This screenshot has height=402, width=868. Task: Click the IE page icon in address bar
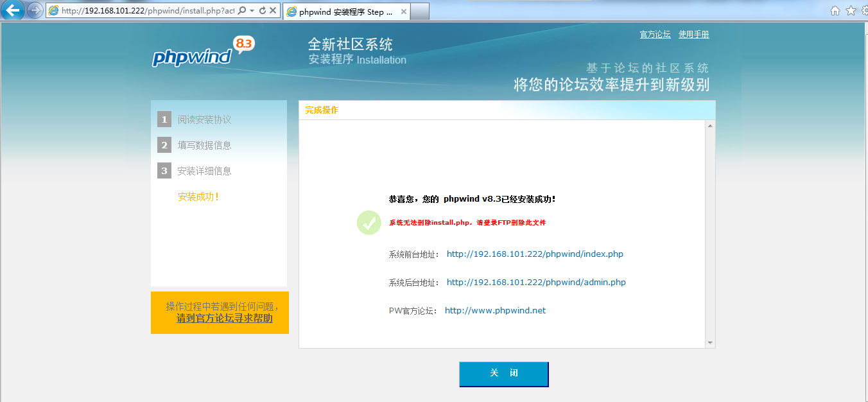point(53,11)
